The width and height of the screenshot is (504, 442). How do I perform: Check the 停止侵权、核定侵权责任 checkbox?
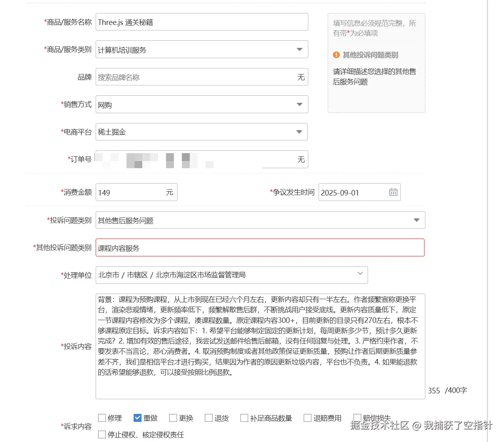[x=102, y=434]
